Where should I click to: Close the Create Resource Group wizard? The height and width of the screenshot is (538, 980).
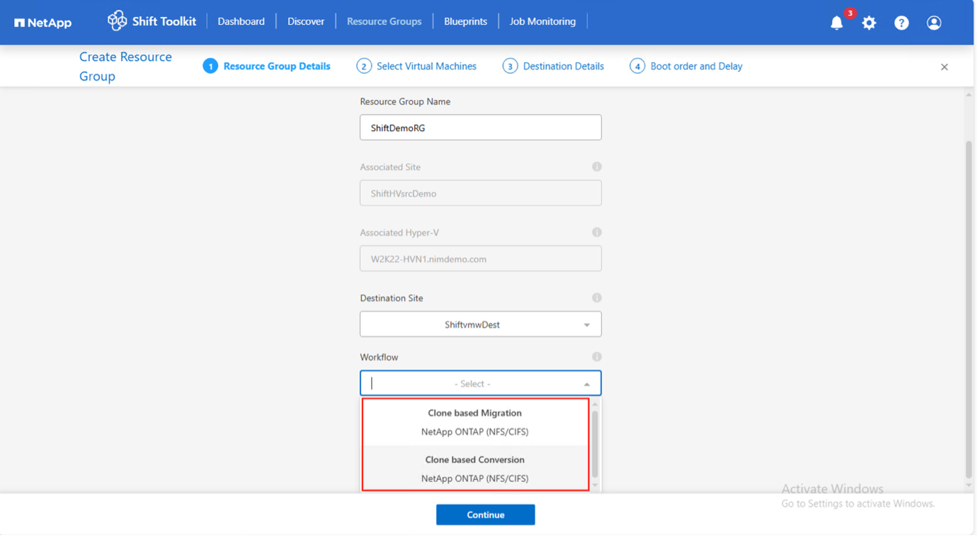(944, 67)
